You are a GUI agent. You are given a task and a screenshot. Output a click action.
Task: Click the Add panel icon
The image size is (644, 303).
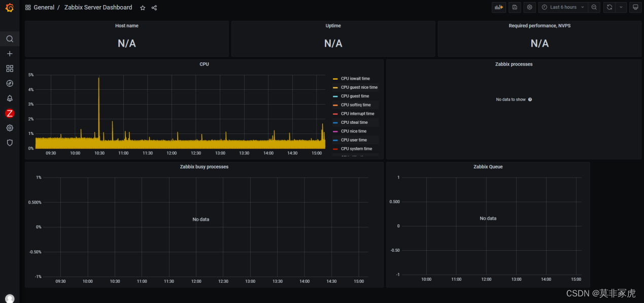pos(499,7)
